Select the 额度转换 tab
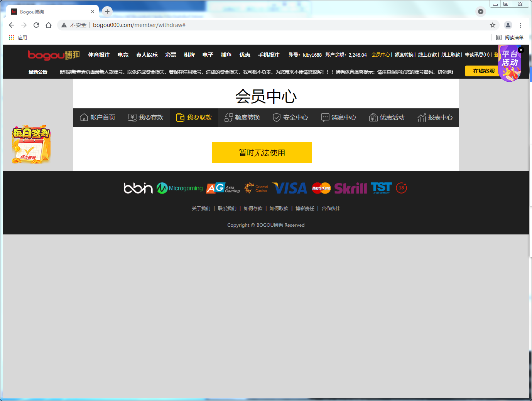 242,118
